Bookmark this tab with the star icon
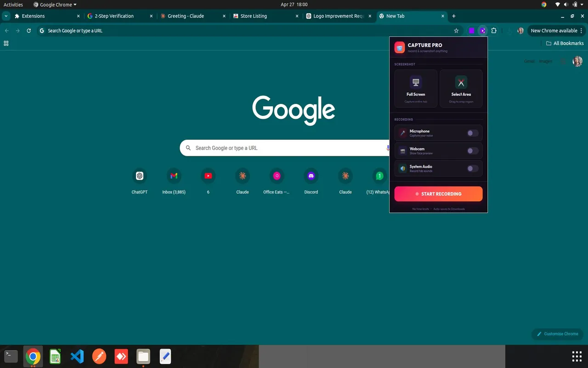Viewport: 588px width, 368px height. (456, 31)
